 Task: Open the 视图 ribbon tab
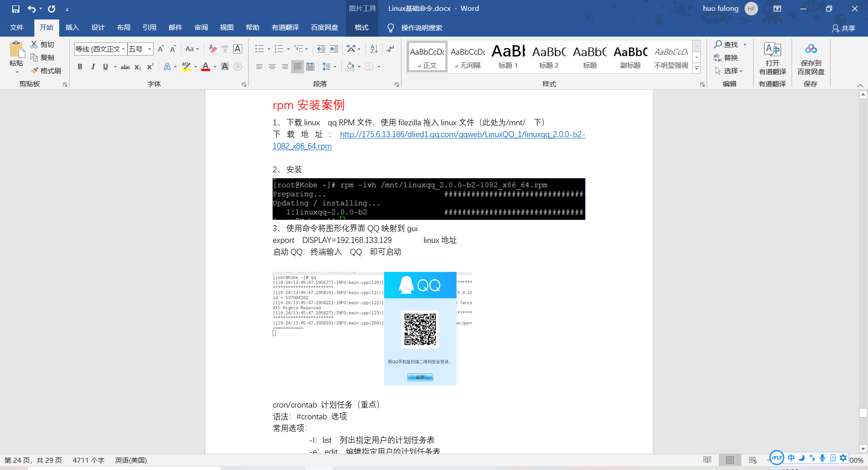coord(226,28)
